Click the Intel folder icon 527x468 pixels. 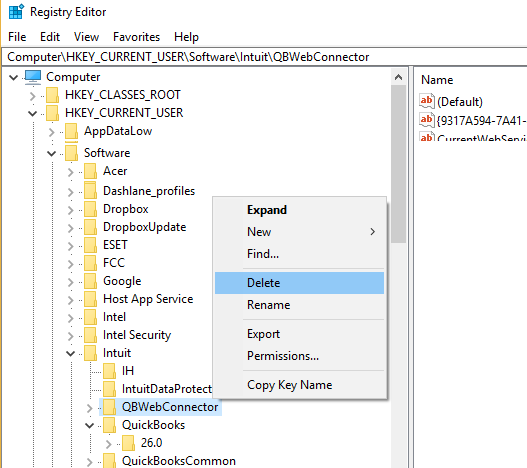click(90, 317)
